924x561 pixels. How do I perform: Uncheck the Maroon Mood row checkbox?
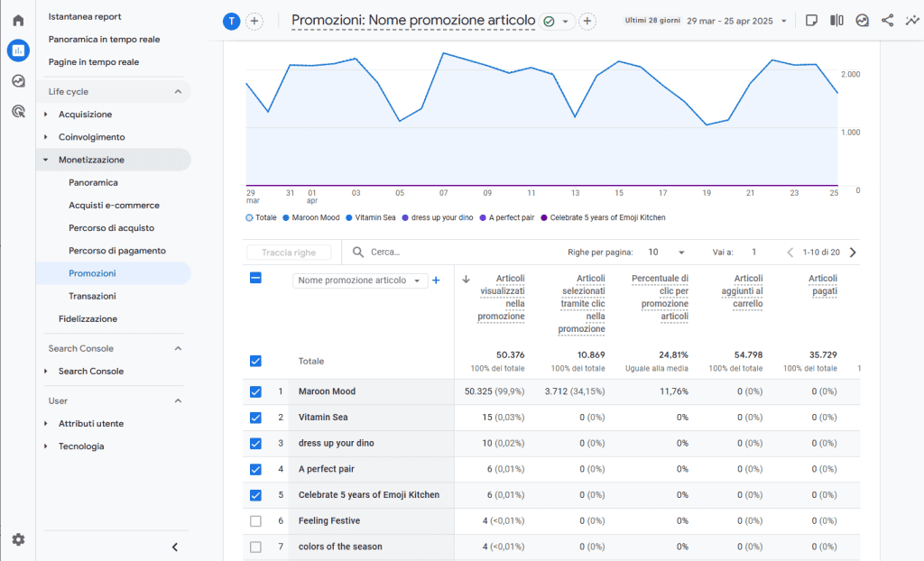255,391
